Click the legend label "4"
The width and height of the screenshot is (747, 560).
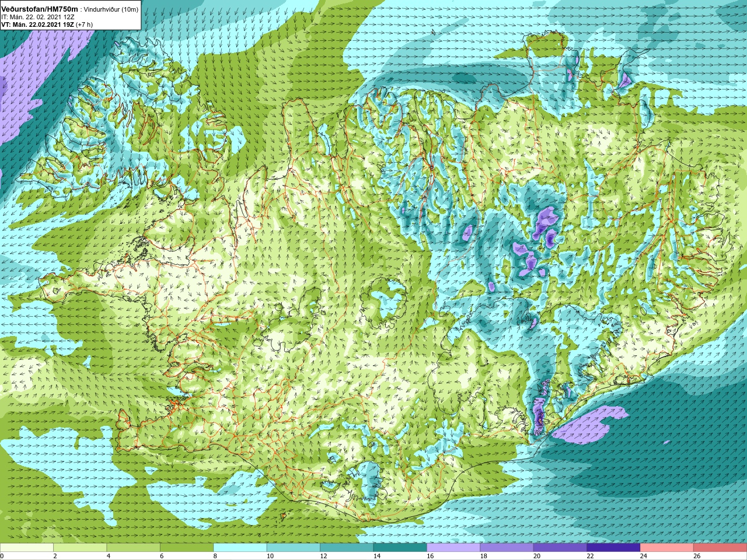click(x=108, y=556)
